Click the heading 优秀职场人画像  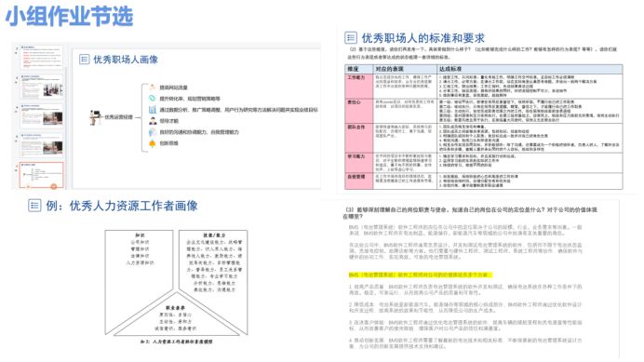[126, 60]
